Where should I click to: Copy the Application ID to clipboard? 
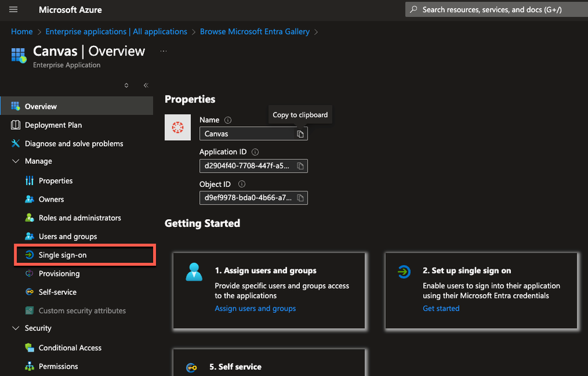(300, 166)
